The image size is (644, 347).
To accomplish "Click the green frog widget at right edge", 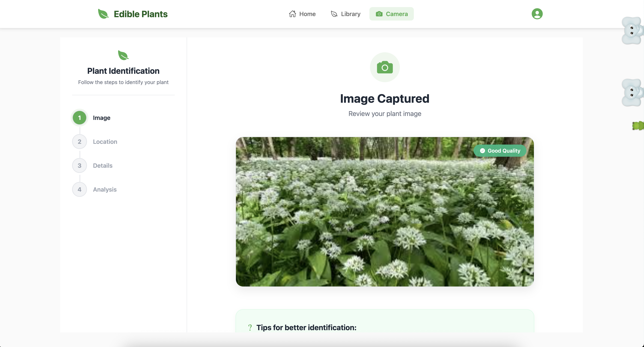I will click(638, 126).
